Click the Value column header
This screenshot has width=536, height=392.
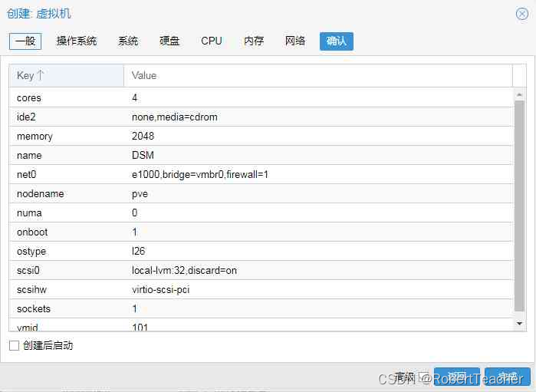coord(318,76)
